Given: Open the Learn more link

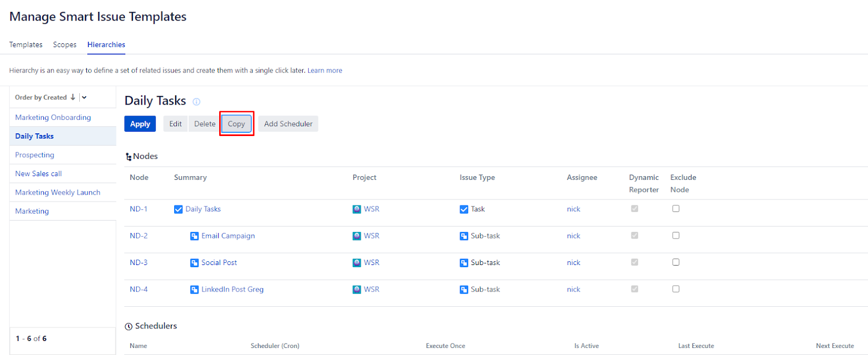Looking at the screenshot, I should click(x=324, y=70).
